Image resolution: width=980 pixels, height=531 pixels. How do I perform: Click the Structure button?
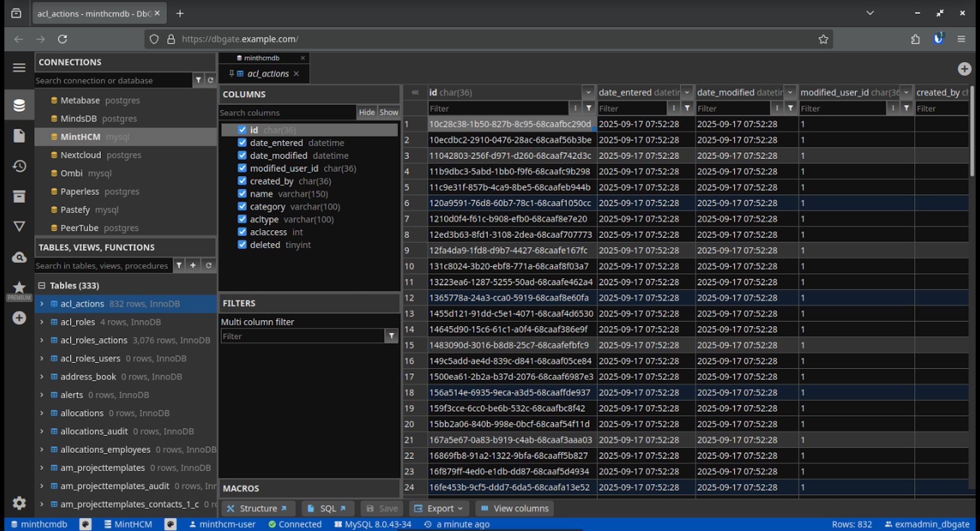[258, 509]
